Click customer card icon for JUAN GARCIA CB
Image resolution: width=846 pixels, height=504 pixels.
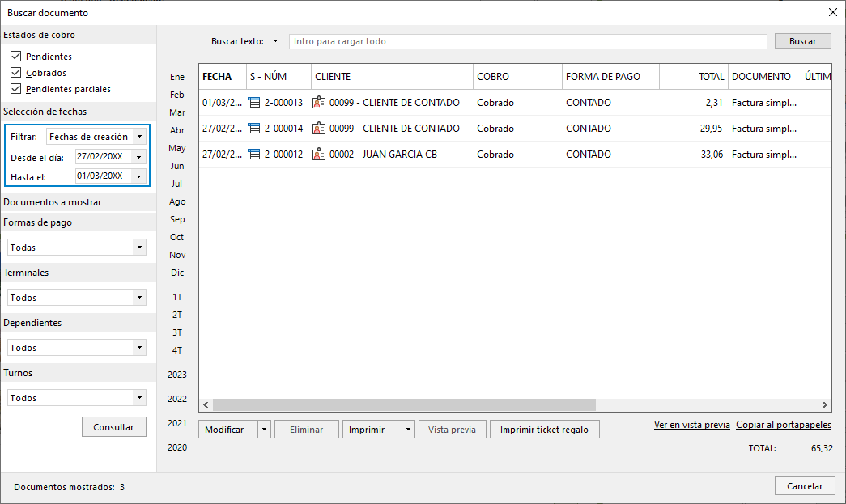(319, 155)
